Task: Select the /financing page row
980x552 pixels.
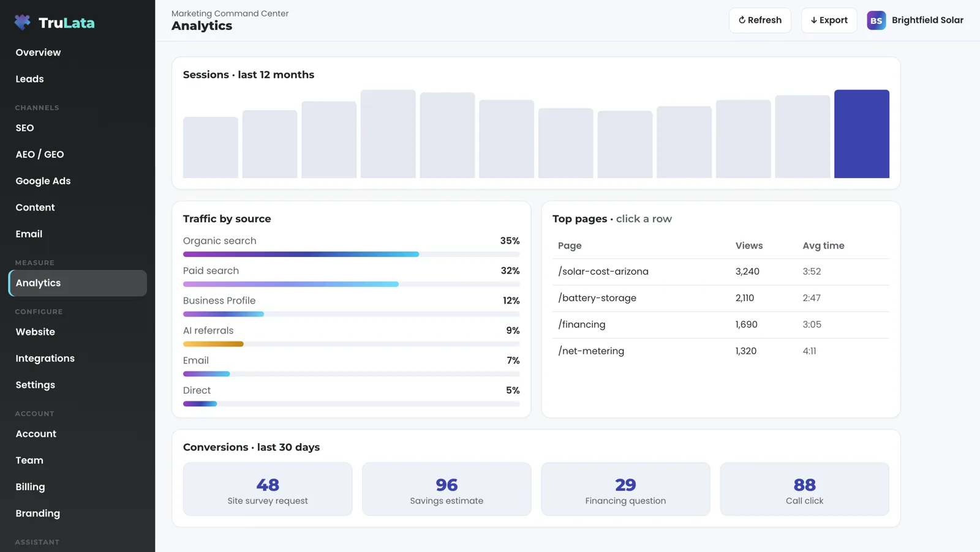Action: point(721,324)
